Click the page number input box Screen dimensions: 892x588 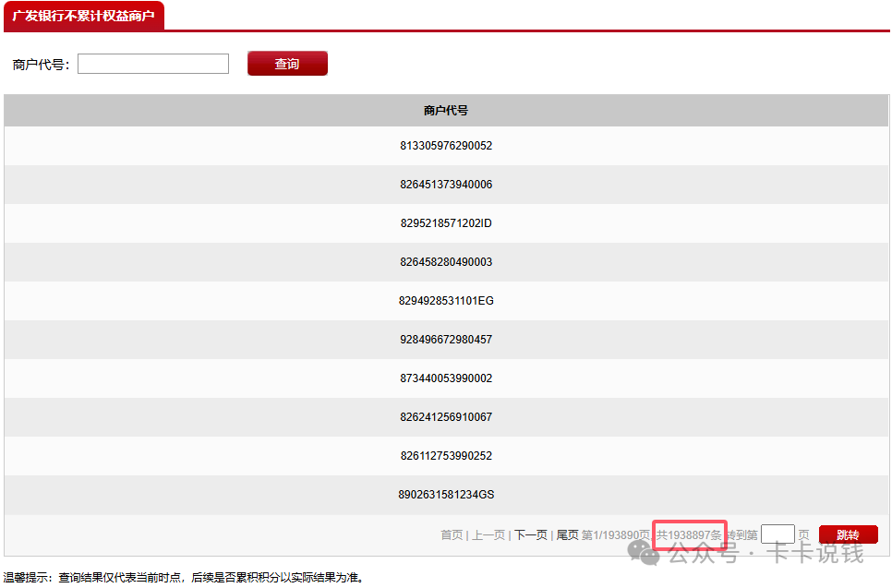click(x=777, y=534)
